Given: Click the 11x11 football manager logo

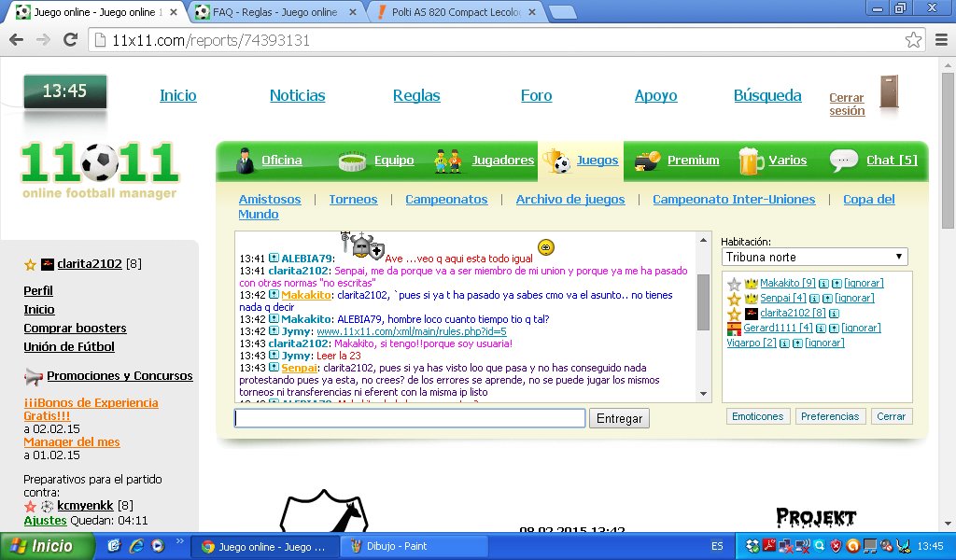Looking at the screenshot, I should point(100,168).
